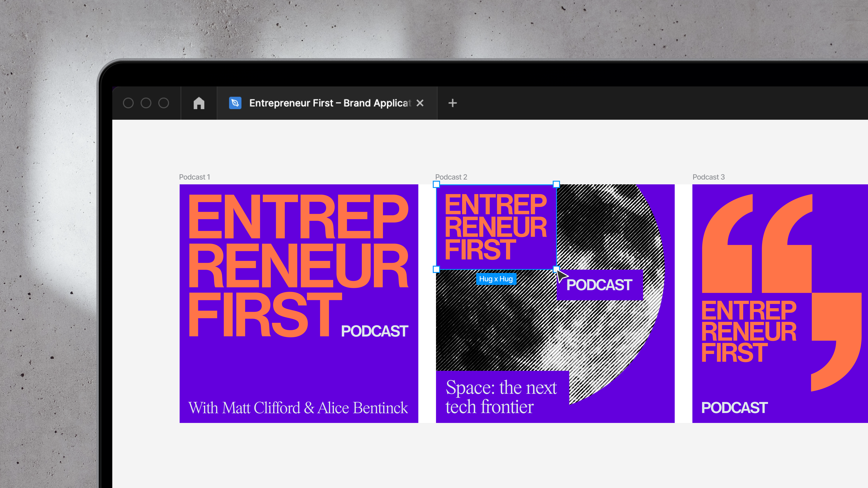Select the Podcast 3 frame label

pos(709,177)
